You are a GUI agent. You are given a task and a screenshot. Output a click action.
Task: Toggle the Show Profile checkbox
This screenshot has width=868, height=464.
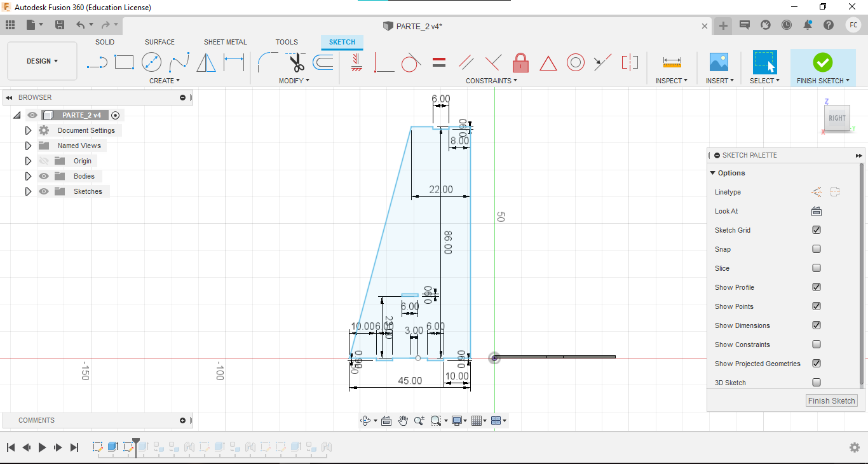817,287
